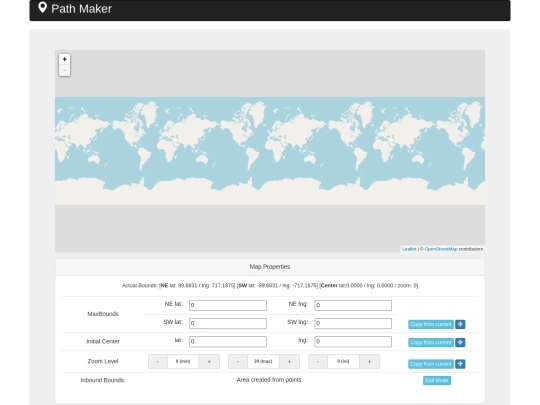Copy Initial Center from current view
Screen dimensions: 540x405
(x=431, y=342)
